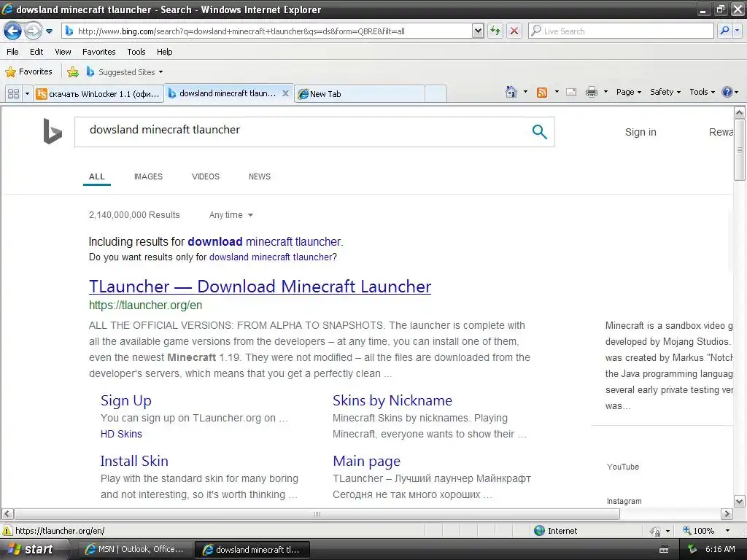Open the HD Skins link
The height and width of the screenshot is (560, 747).
121,434
